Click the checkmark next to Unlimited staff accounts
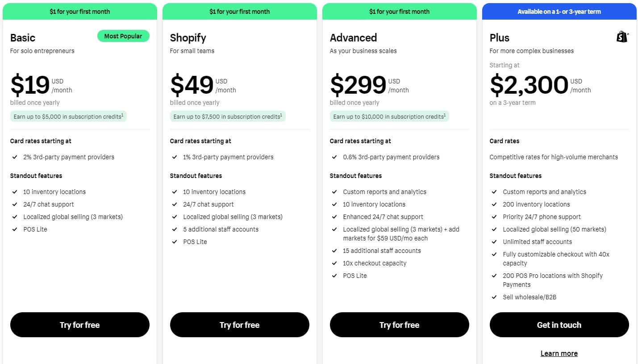 (494, 242)
